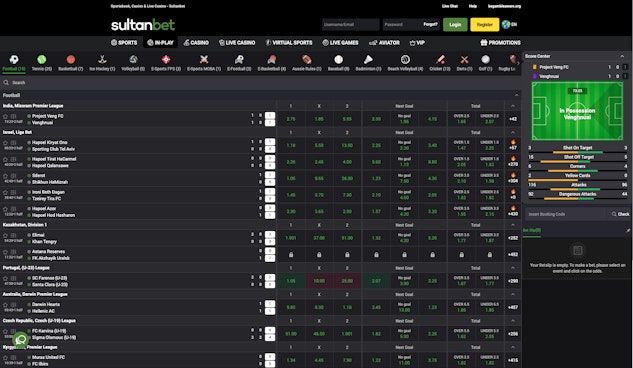Open the SPORTS menu
Viewport: 633px width, 368px height.
[124, 42]
